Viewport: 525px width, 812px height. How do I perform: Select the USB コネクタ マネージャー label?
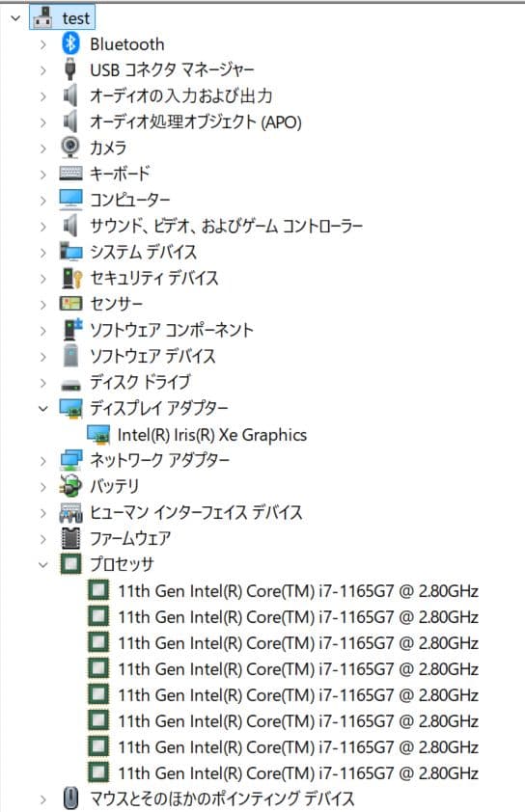[172, 69]
